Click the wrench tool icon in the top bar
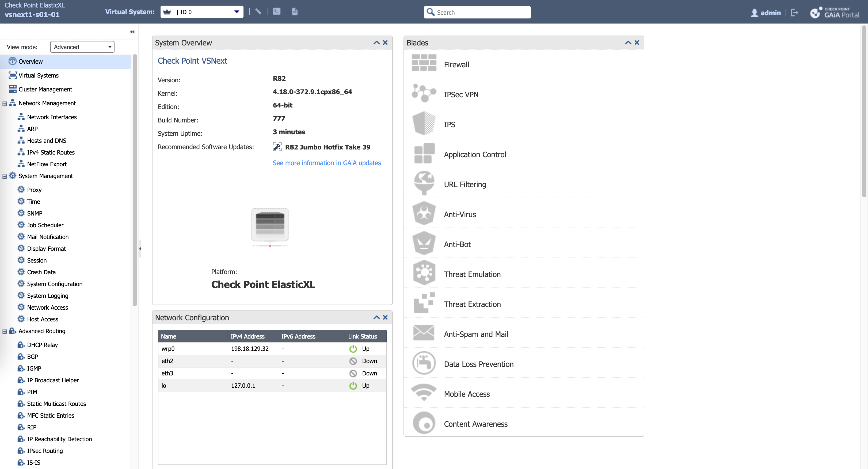Image resolution: width=868 pixels, height=469 pixels. [x=258, y=11]
